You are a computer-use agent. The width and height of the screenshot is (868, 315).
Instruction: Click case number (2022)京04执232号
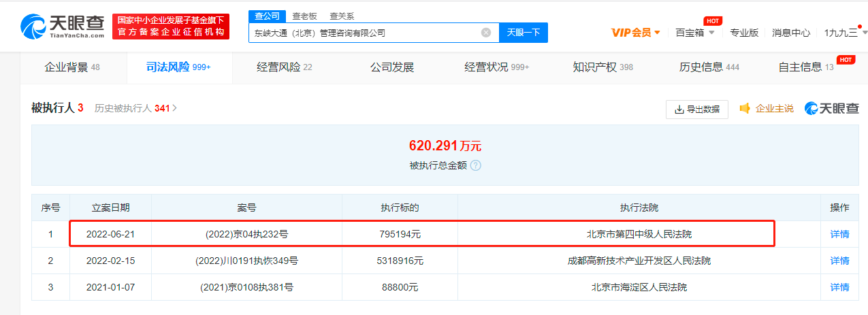[x=246, y=234]
